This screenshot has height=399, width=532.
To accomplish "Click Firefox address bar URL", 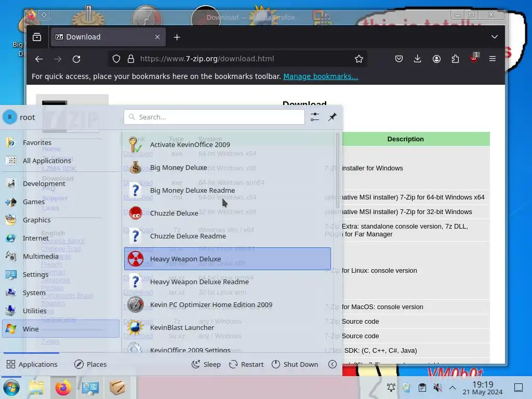I will pyautogui.click(x=207, y=59).
